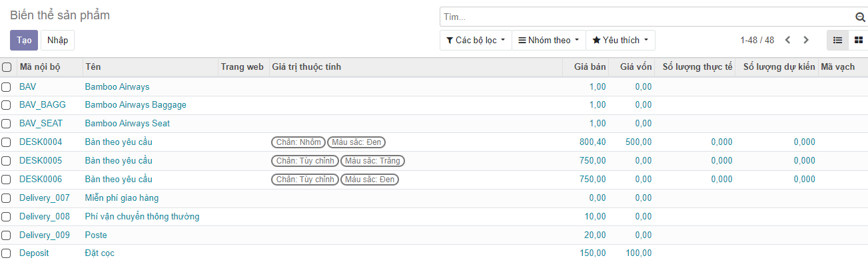Switch to kanban grid view icon

(859, 40)
